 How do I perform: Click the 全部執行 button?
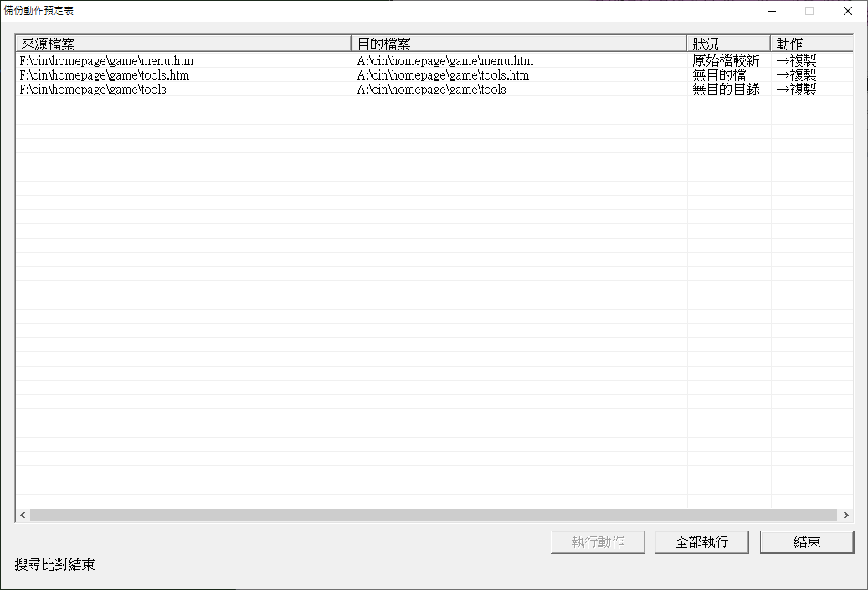click(701, 542)
